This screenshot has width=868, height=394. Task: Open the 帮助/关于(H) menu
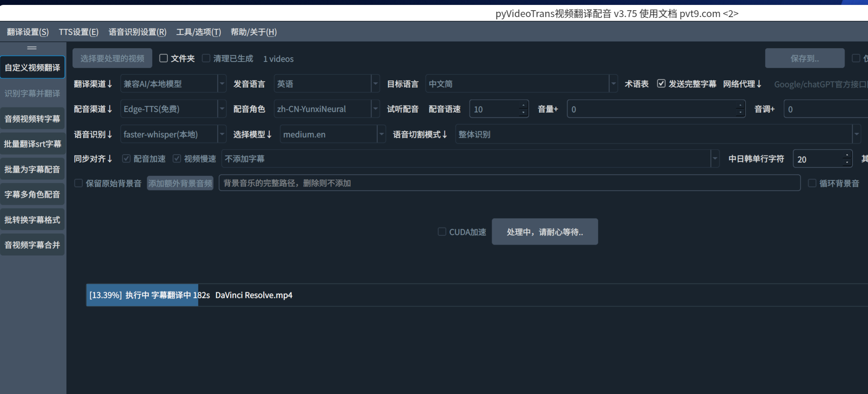[254, 32]
